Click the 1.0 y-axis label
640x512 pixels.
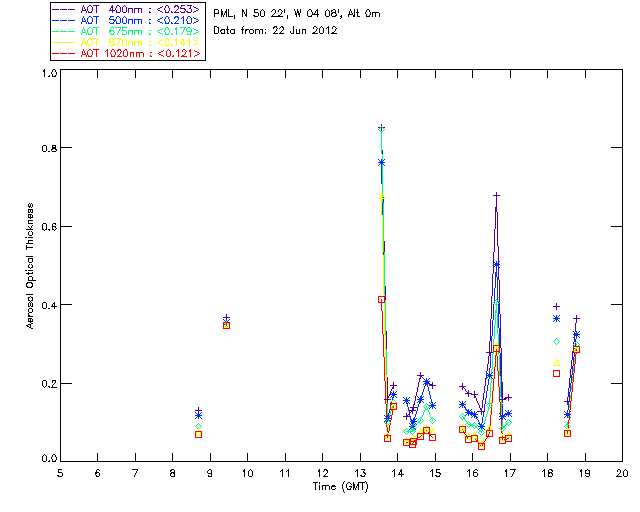49,73
